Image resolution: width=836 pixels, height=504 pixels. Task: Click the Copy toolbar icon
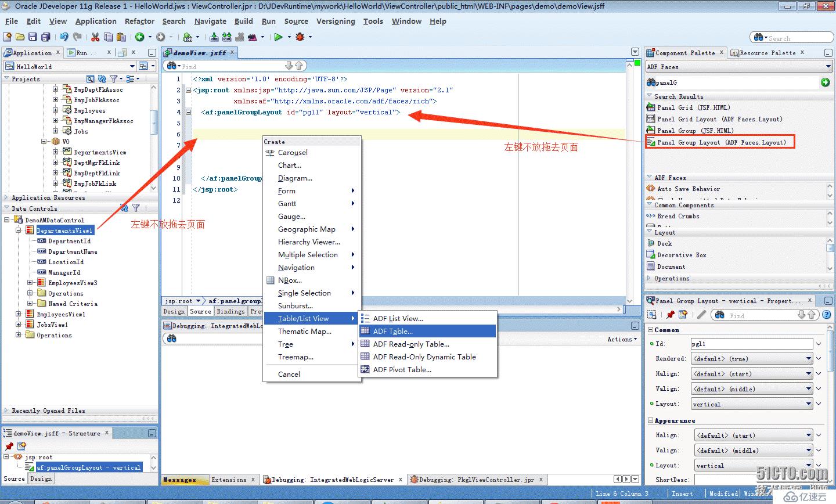[x=108, y=37]
